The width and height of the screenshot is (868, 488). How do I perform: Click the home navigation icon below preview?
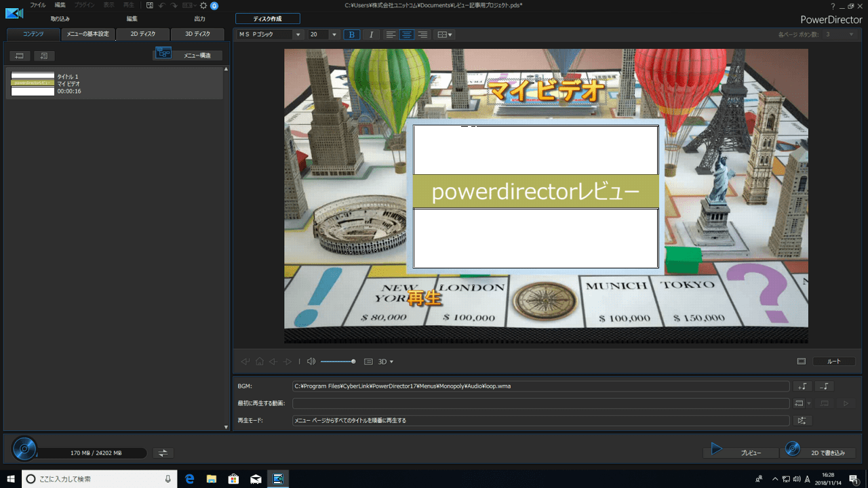(259, 361)
